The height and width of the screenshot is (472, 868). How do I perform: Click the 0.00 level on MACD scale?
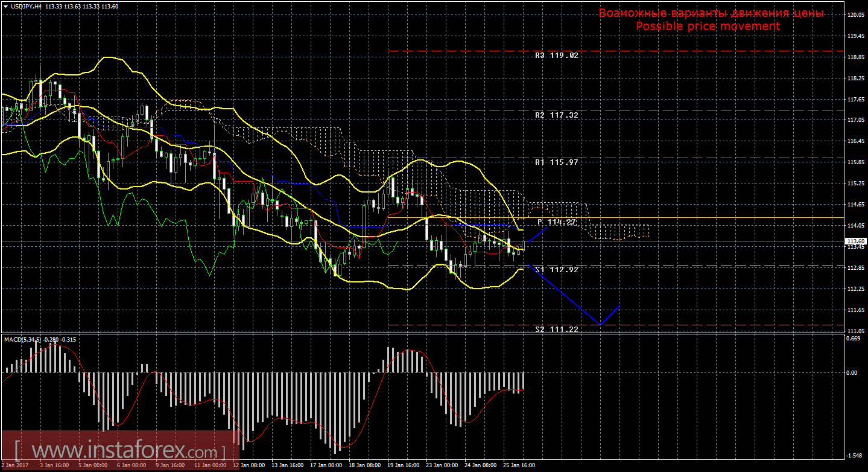[852, 372]
